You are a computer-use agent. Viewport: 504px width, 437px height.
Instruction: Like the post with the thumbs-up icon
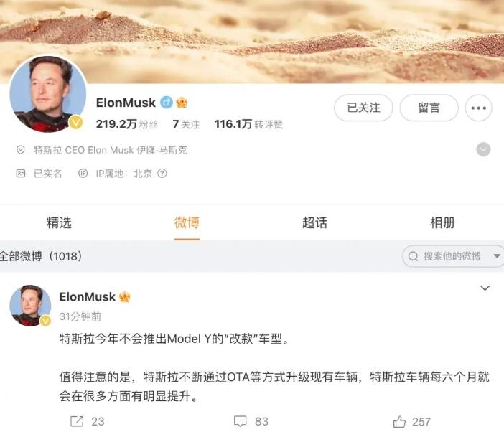pyautogui.click(x=399, y=421)
